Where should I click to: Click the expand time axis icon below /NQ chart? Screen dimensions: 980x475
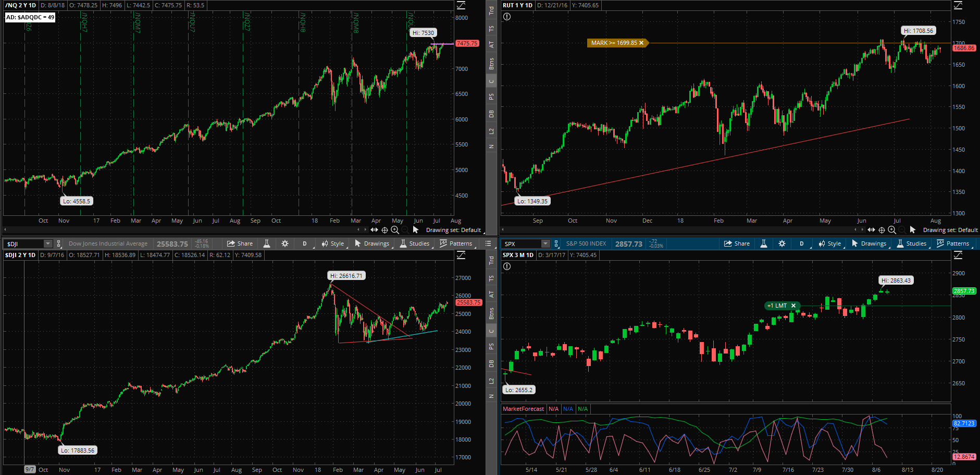click(x=374, y=230)
